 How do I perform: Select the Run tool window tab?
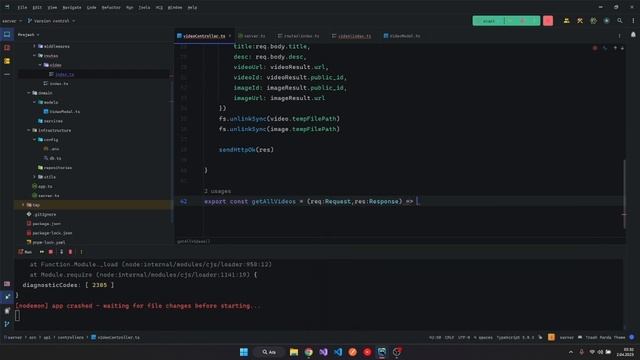click(x=25, y=252)
